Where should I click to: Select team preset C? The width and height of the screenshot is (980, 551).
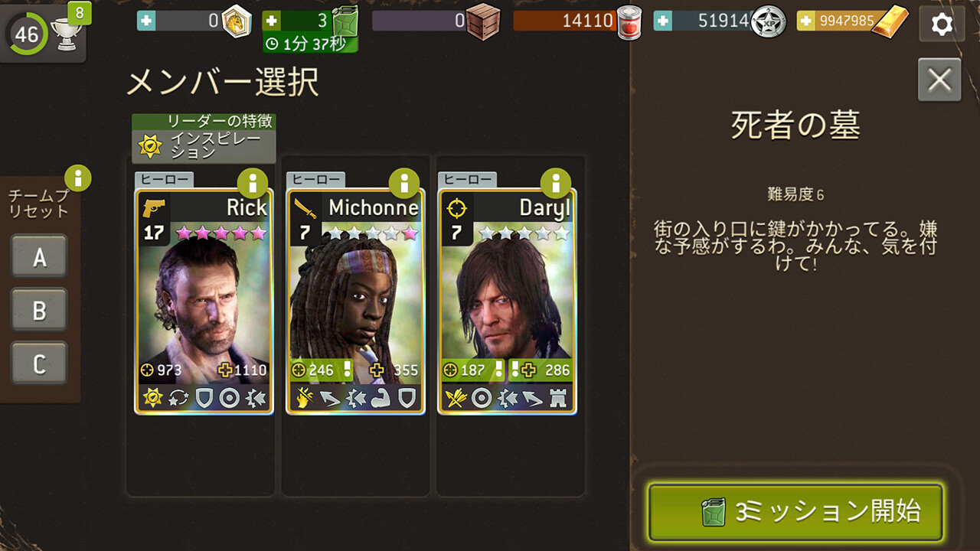[39, 364]
